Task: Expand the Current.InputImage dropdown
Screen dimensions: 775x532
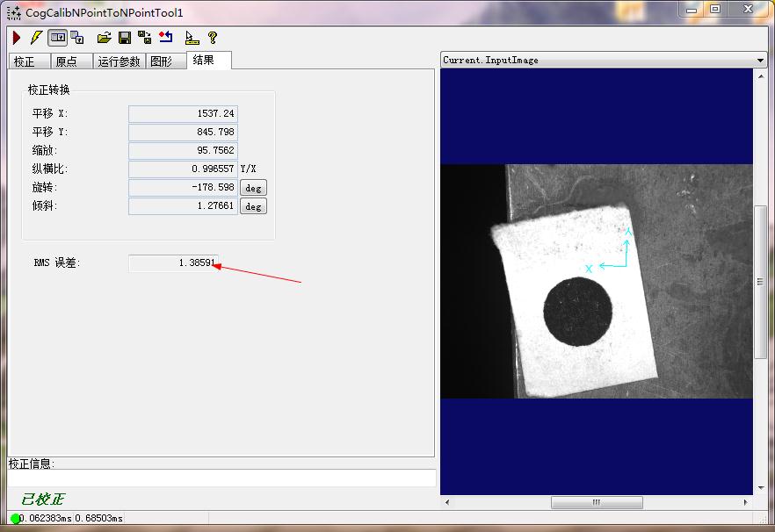Action: click(x=760, y=60)
